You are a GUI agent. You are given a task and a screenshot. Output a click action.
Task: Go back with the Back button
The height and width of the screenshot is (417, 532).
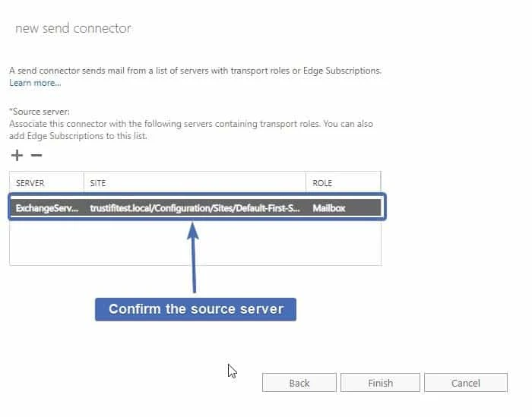299,383
